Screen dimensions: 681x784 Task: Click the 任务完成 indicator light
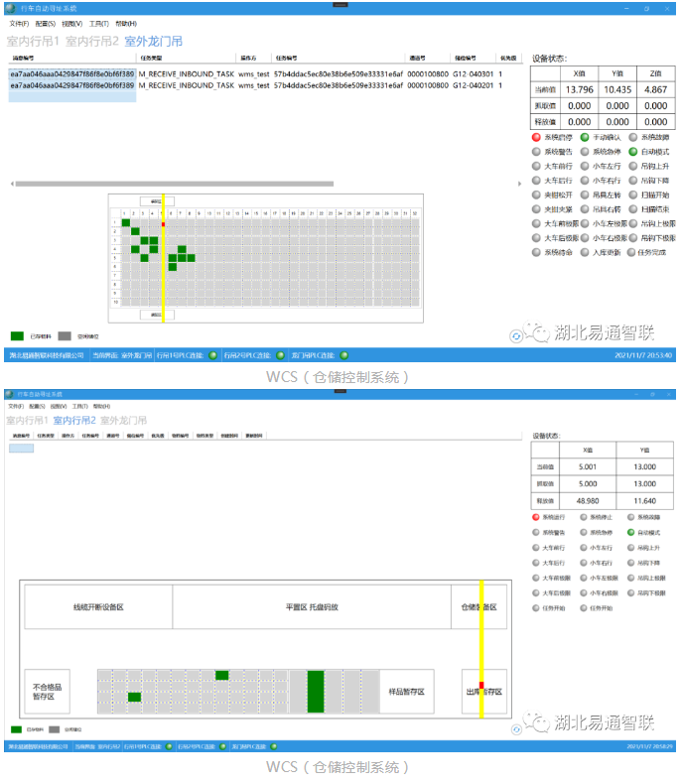(632, 253)
